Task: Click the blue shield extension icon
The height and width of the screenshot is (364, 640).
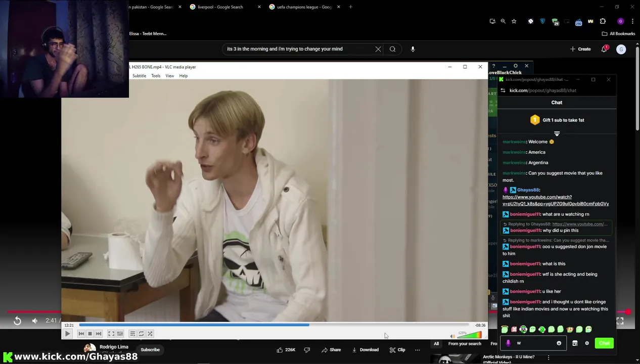Action: pos(542,21)
